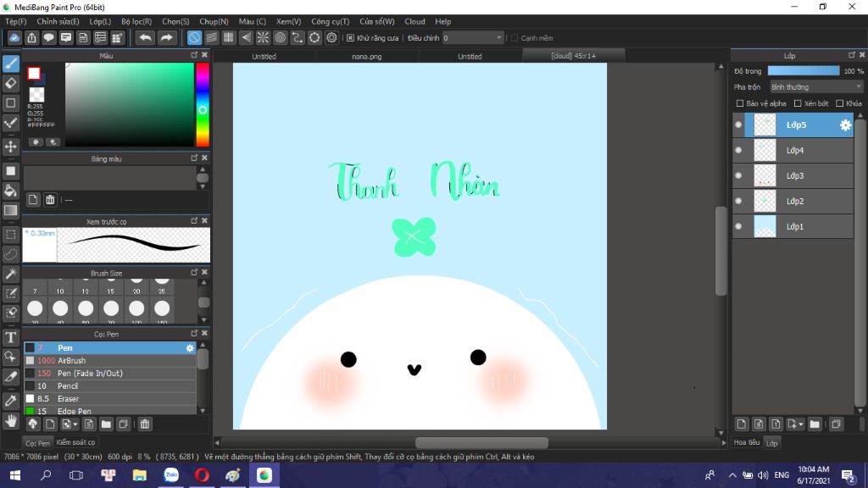
Task: Hide layer Lớp4 visibility dot
Action: click(x=738, y=150)
